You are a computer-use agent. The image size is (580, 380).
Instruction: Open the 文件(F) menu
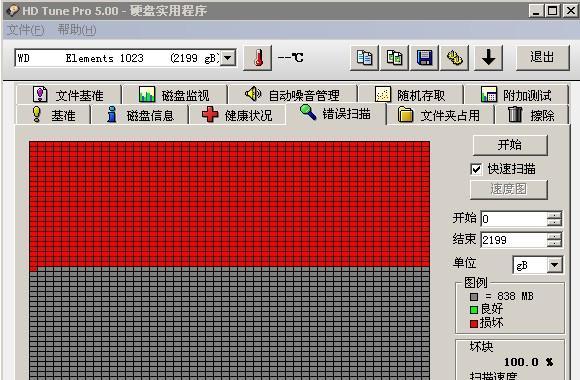pos(26,30)
